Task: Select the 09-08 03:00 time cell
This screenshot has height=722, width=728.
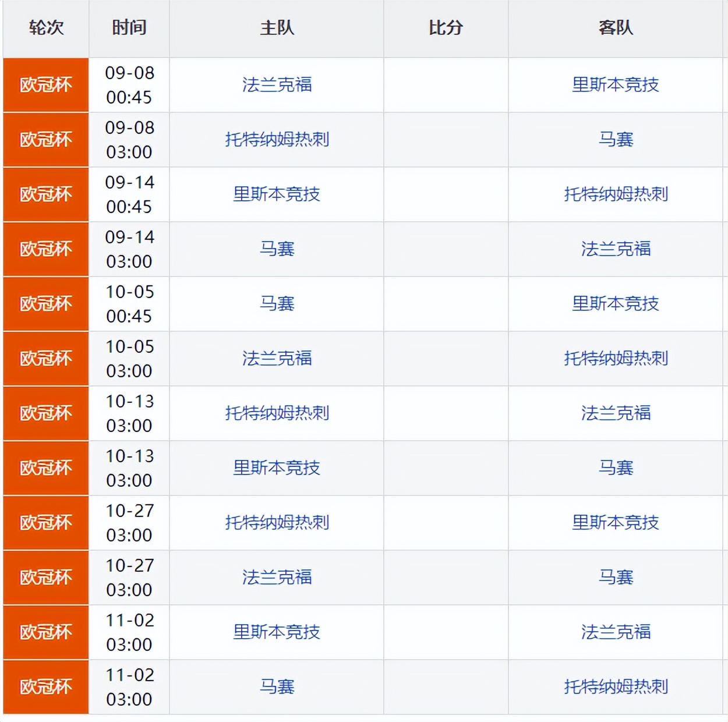Action: point(129,140)
